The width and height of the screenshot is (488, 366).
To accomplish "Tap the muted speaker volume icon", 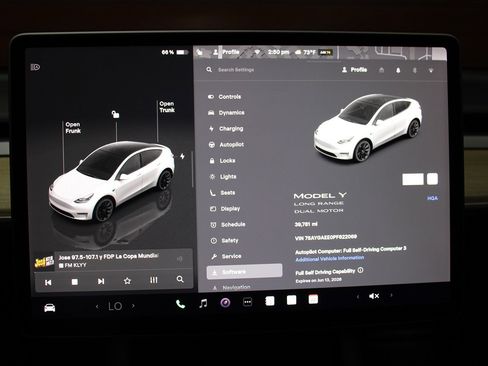I will (374, 296).
